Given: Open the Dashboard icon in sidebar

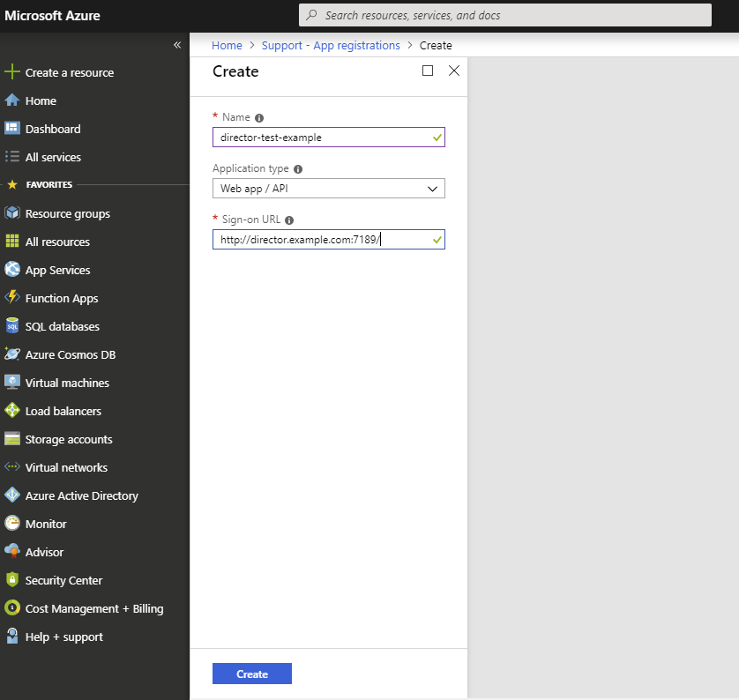Looking at the screenshot, I should (x=12, y=129).
